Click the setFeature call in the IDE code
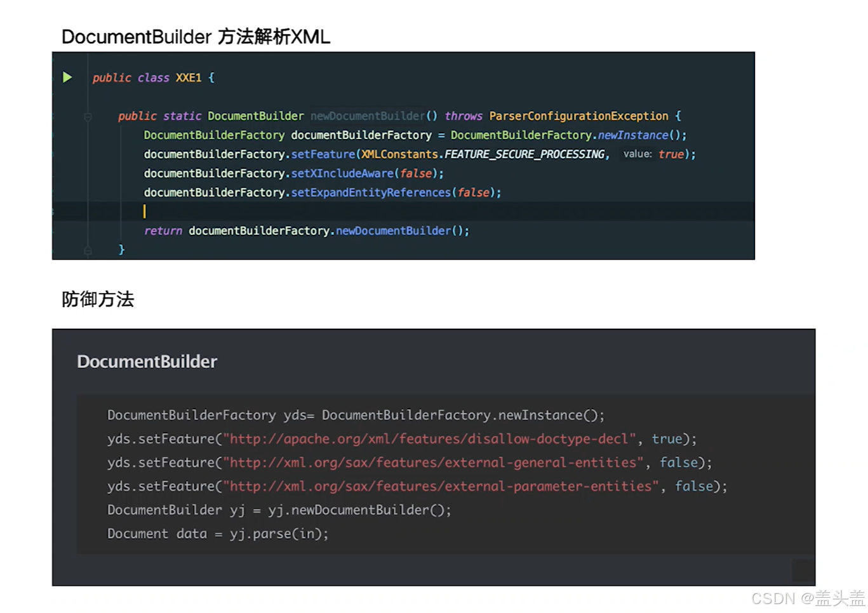Viewport: 868px width, 613px height. [x=323, y=154]
